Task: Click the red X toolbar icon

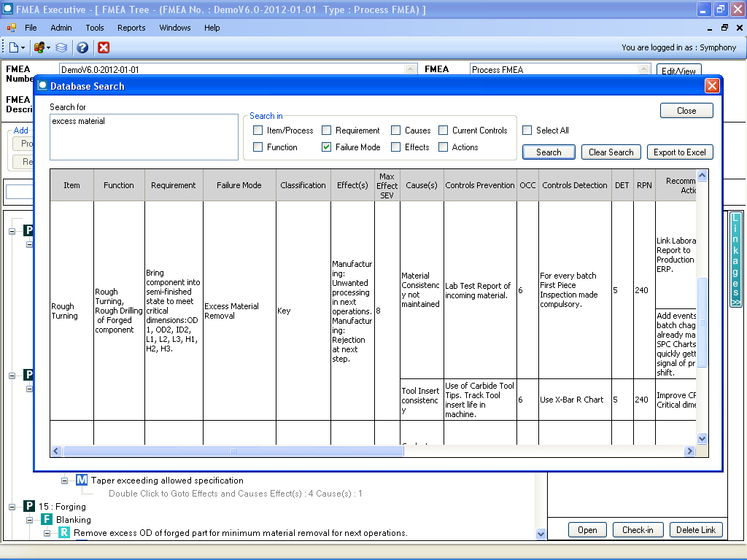Action: (104, 47)
